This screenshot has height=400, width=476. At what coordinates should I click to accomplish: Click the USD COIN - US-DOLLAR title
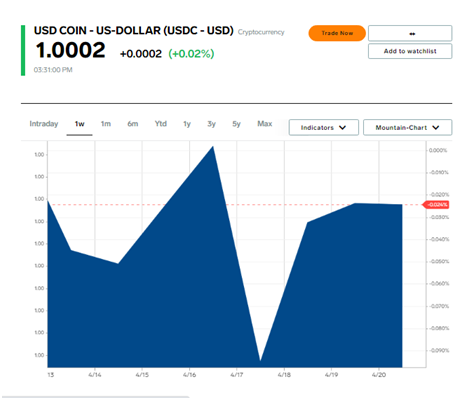click(134, 30)
